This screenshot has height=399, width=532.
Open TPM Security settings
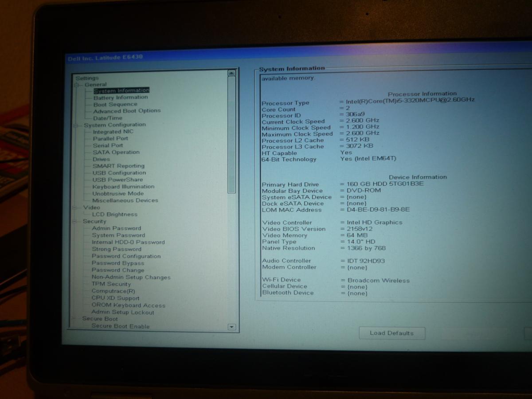pyautogui.click(x=111, y=284)
